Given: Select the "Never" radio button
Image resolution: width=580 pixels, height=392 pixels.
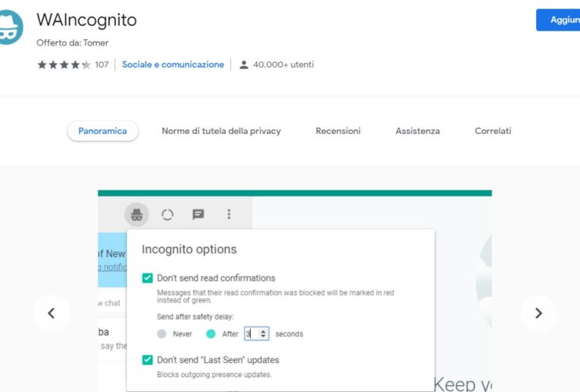Looking at the screenshot, I should (161, 333).
